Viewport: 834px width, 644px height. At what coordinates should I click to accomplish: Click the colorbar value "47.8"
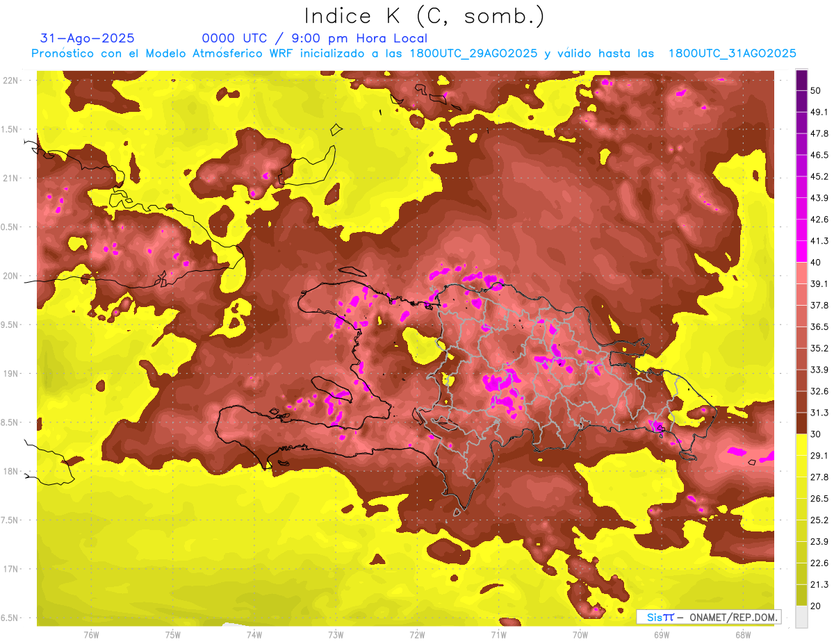pos(820,133)
